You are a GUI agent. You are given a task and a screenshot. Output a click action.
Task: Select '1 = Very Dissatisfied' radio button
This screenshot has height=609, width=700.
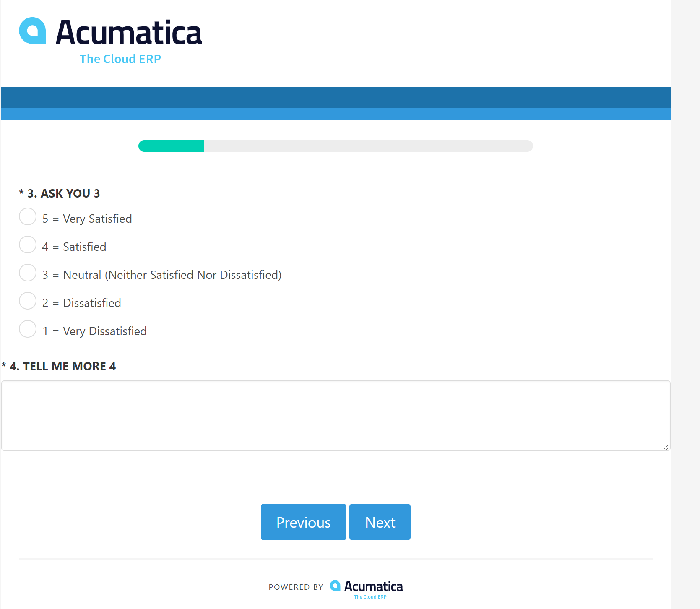point(27,329)
